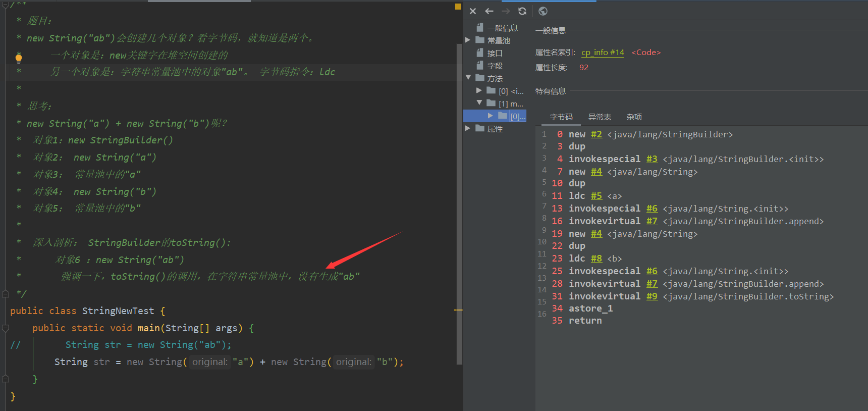Click the 常量池 folder icon

pyautogui.click(x=480, y=40)
